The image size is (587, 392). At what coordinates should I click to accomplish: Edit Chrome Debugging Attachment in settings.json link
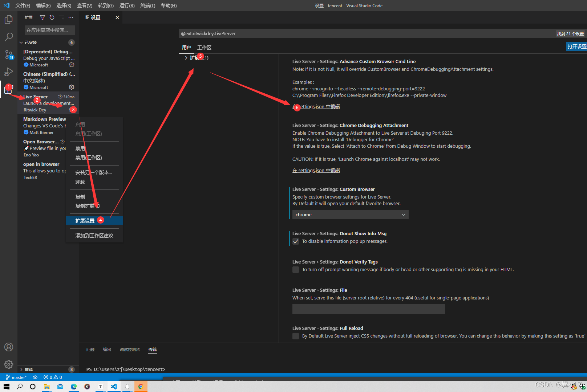coord(316,170)
